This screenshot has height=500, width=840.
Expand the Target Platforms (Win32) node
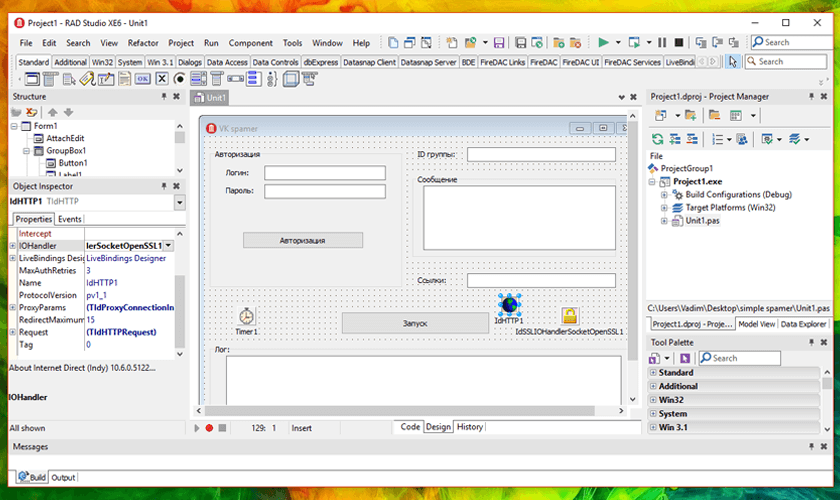coord(664,207)
